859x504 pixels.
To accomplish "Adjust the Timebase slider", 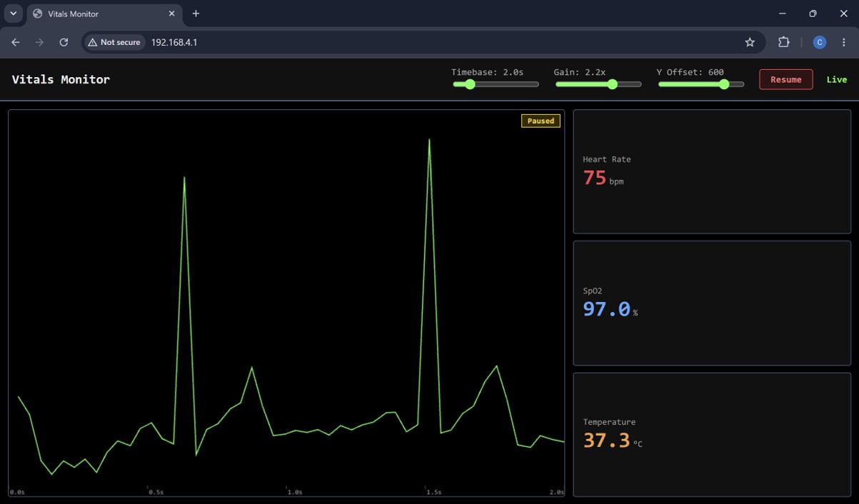I will click(496, 84).
